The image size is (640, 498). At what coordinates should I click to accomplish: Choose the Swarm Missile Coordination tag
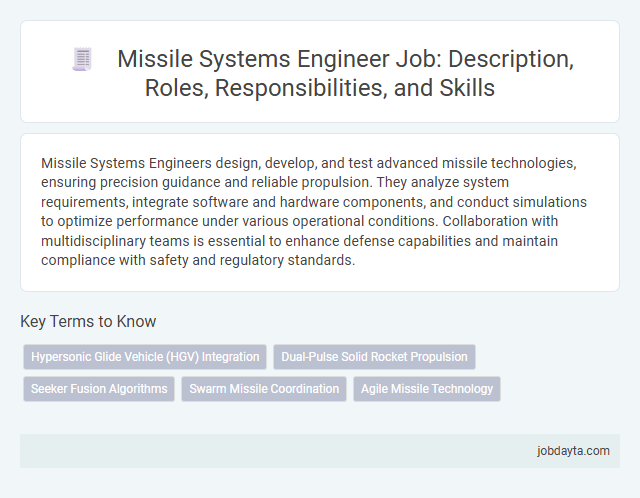[264, 389]
